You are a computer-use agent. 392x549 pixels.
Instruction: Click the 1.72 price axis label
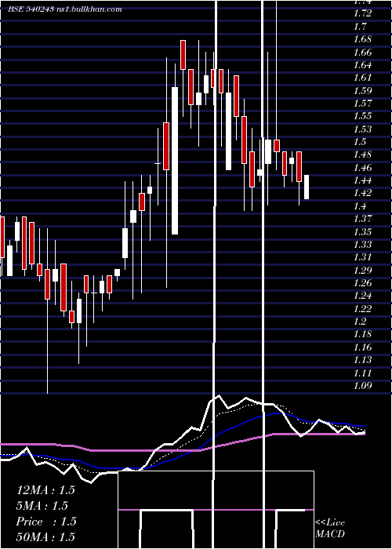[x=362, y=13]
